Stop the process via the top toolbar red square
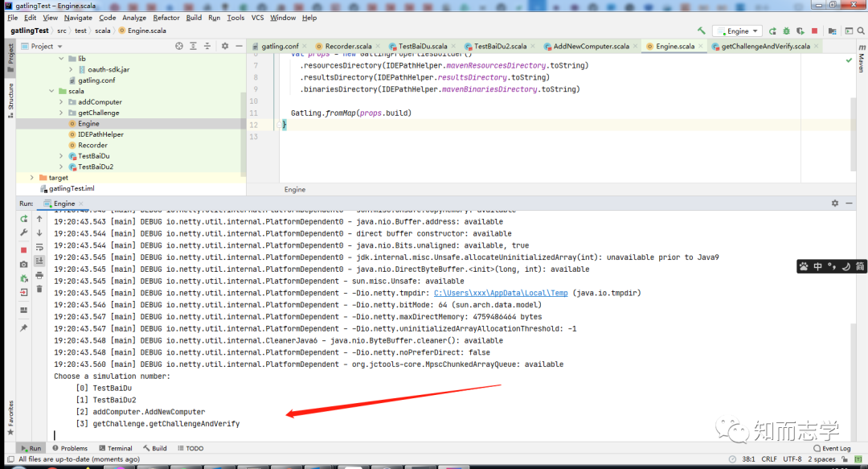This screenshot has width=868, height=469. click(814, 31)
